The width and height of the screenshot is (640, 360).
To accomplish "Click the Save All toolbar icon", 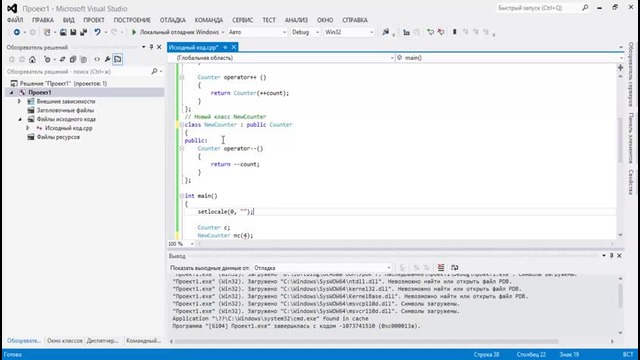I will pos(83,32).
